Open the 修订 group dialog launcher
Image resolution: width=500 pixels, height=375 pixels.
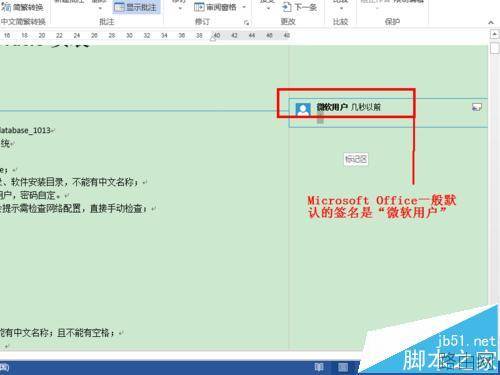coord(246,23)
